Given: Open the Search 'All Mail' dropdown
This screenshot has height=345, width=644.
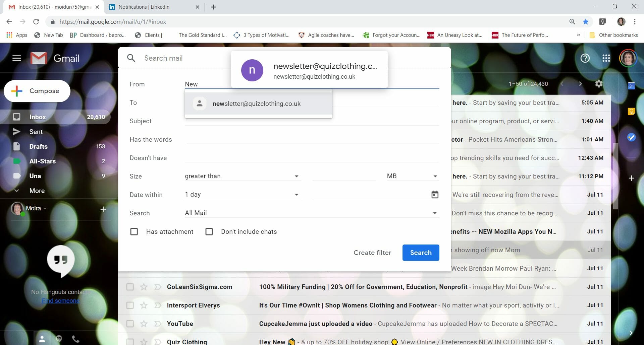Looking at the screenshot, I should [312, 213].
